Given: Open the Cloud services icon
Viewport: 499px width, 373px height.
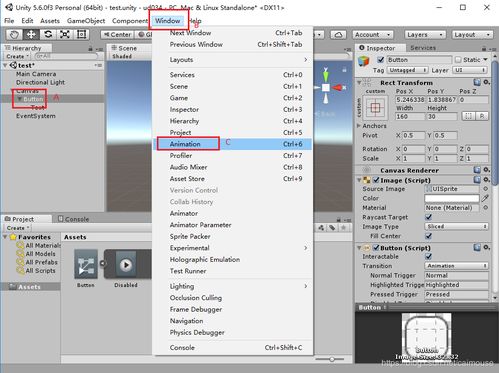Looking at the screenshot, I should (338, 35).
